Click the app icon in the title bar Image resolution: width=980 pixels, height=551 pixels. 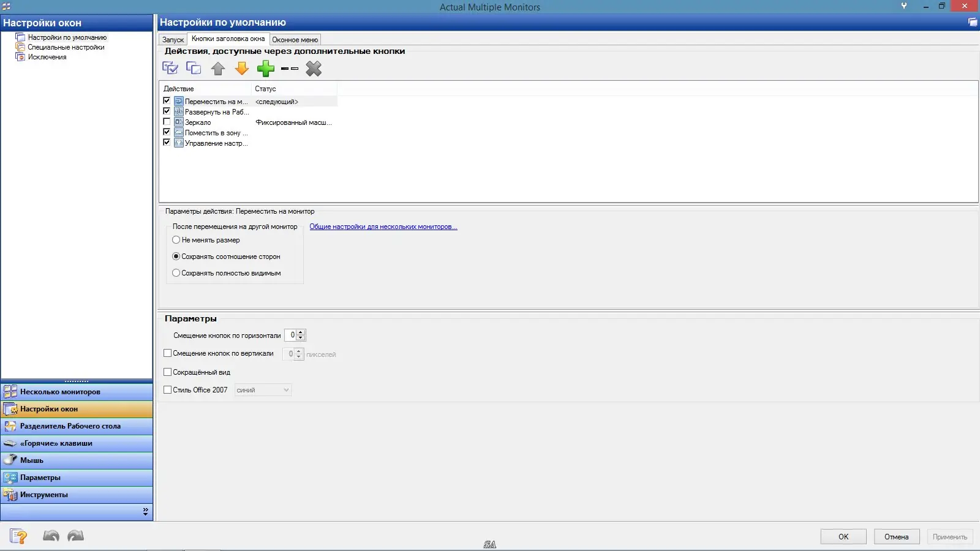[6, 6]
